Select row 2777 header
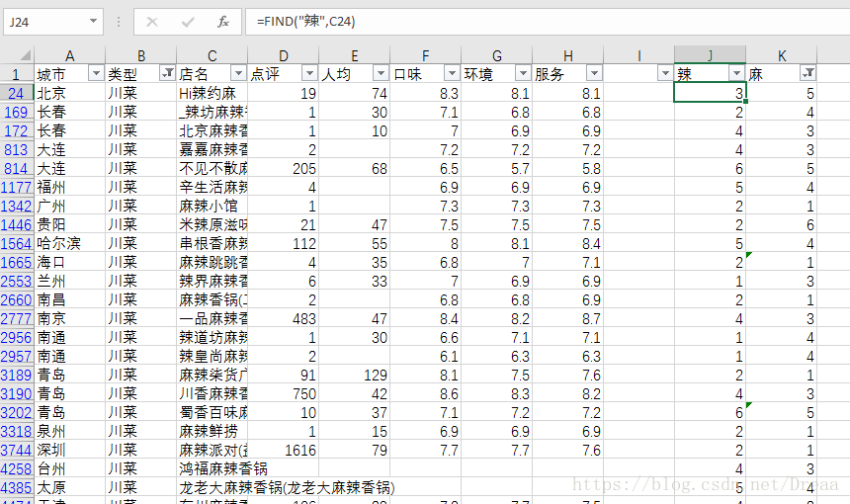850x504 pixels. click(x=17, y=318)
